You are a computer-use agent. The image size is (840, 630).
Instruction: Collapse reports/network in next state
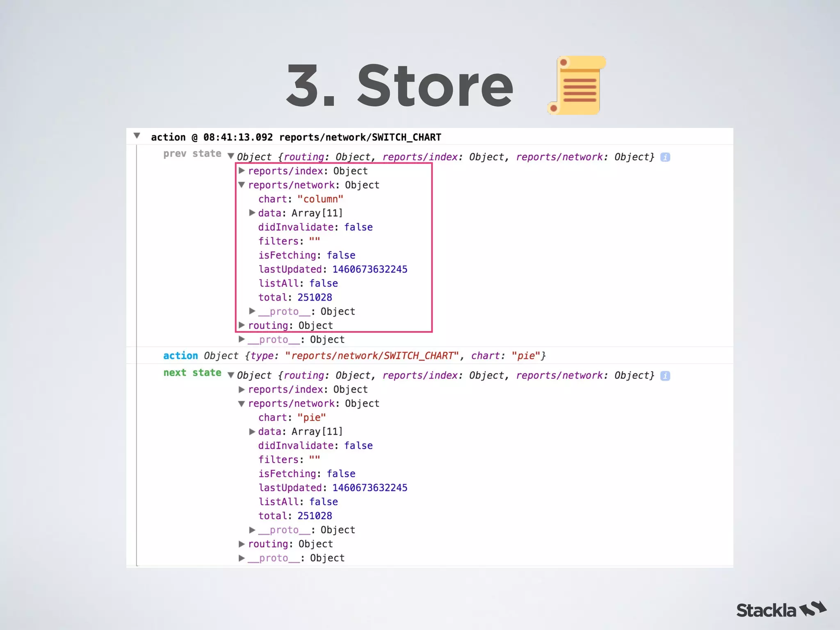tap(242, 404)
